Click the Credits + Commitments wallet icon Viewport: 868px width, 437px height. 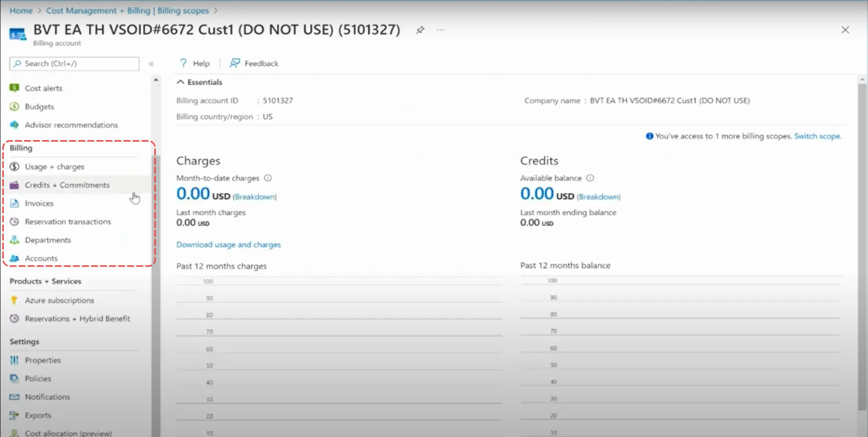tap(14, 185)
